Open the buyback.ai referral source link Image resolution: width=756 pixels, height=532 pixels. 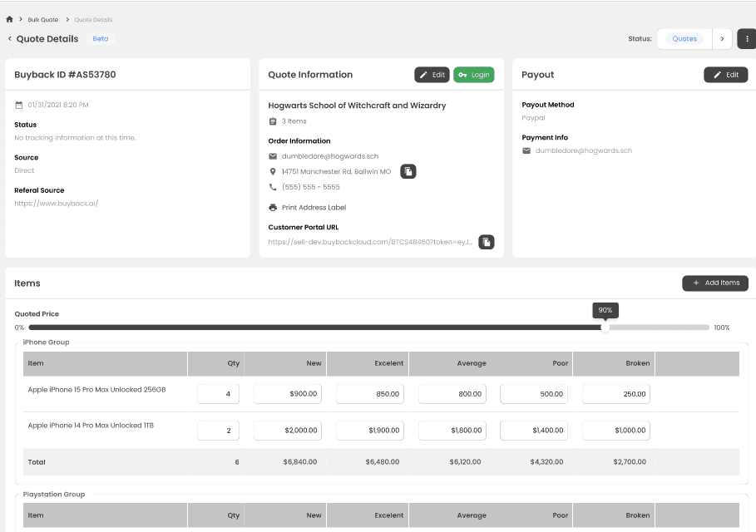point(56,204)
